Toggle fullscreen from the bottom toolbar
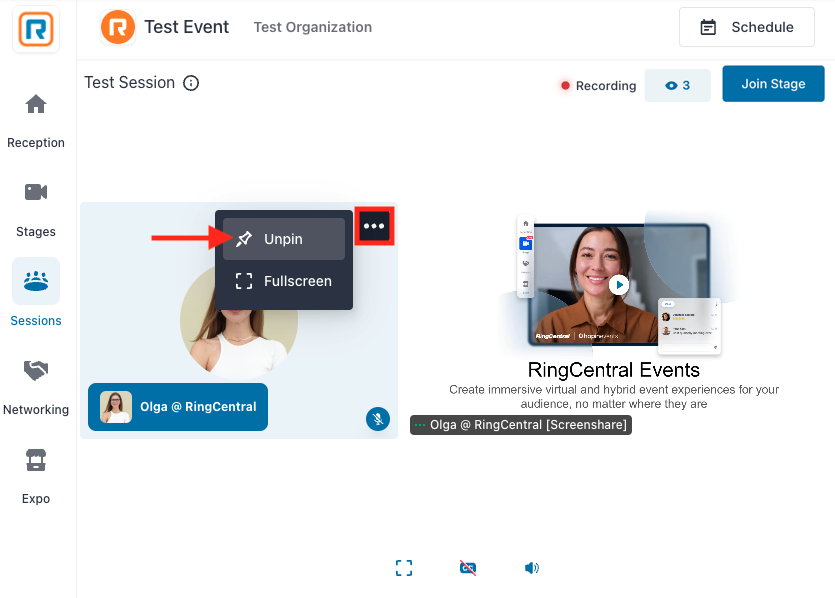The height and width of the screenshot is (598, 835). pos(404,568)
